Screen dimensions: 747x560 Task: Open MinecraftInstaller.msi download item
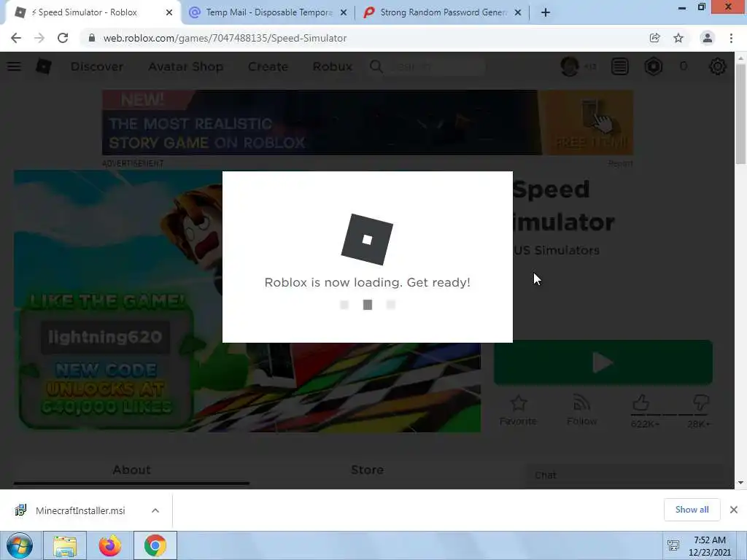(x=80, y=510)
